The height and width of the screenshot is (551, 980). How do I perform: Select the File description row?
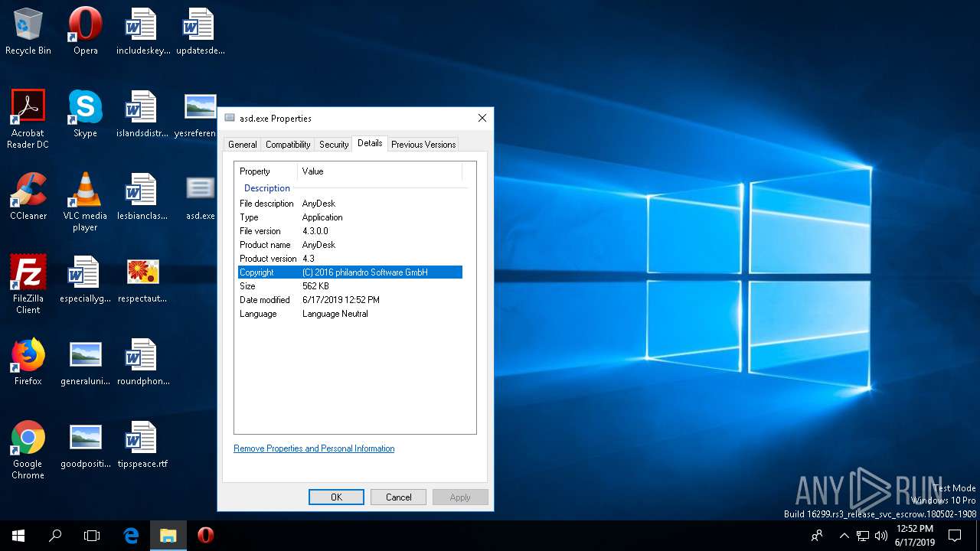350,204
